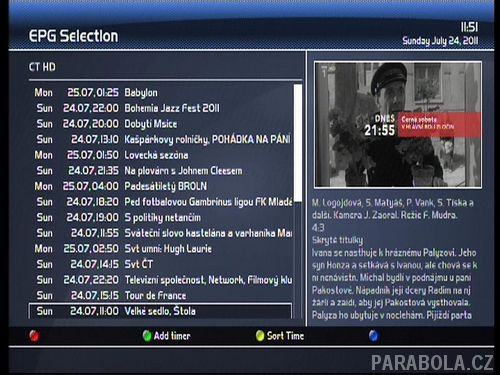This screenshot has width=500, height=375.
Task: Select the Lovecká sezóna programme
Action: [x=161, y=155]
